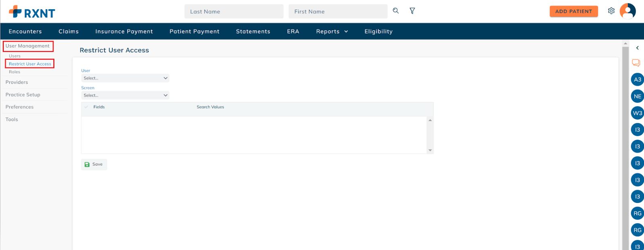This screenshot has width=644, height=250.
Task: Select the A3 patient badge
Action: click(637, 79)
